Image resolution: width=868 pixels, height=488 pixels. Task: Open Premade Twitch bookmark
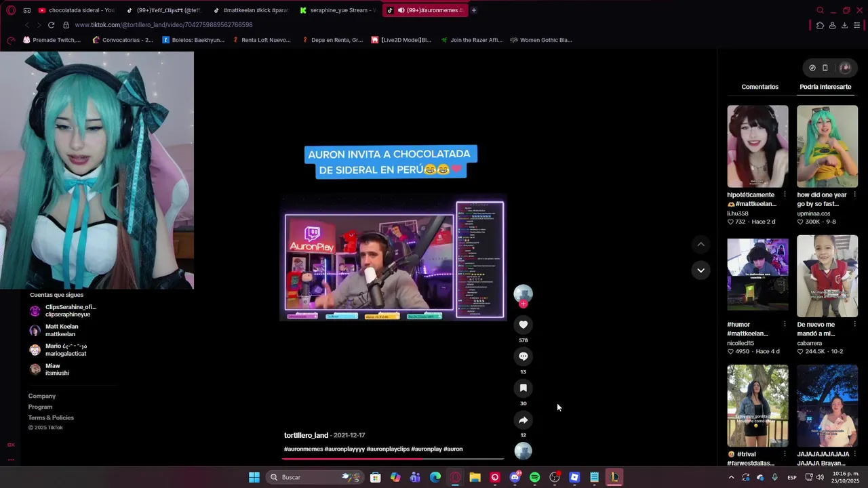click(x=52, y=40)
